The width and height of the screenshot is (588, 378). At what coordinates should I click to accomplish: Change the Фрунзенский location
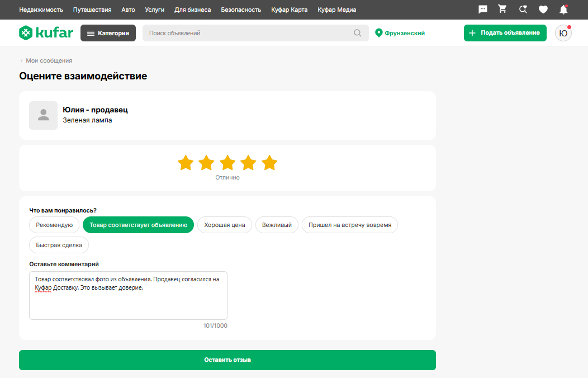[400, 33]
